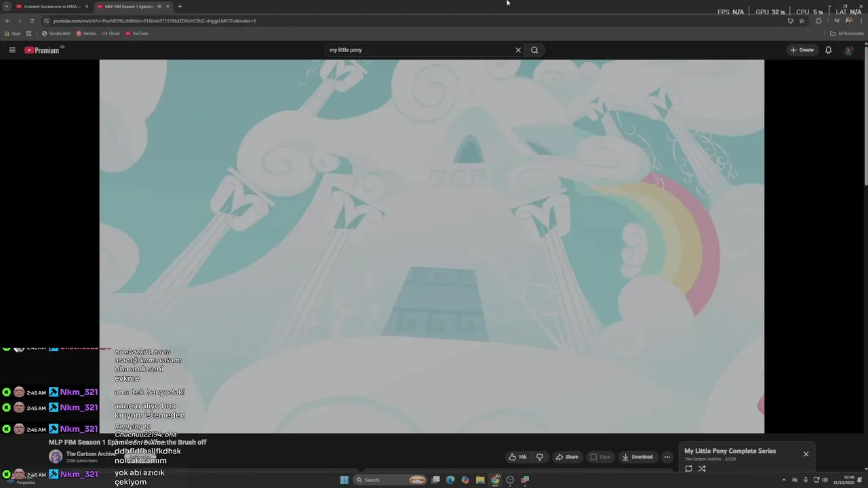Open the Gmail bookmark
Screen dimensions: 868x488
pos(111,33)
